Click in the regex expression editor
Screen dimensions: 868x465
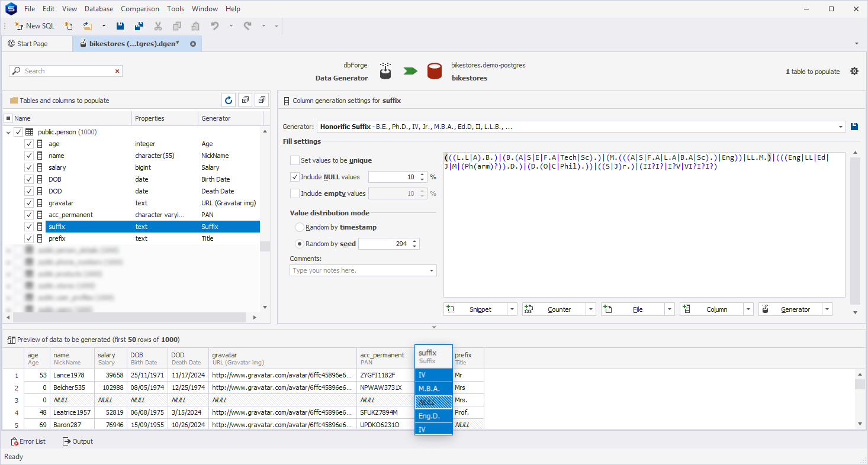point(644,224)
